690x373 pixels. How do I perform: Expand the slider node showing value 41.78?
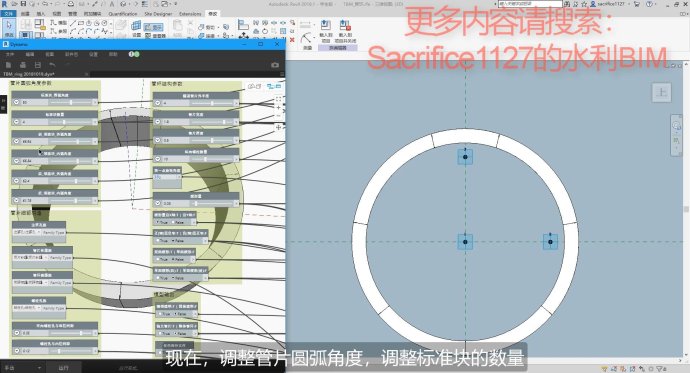[16, 200]
